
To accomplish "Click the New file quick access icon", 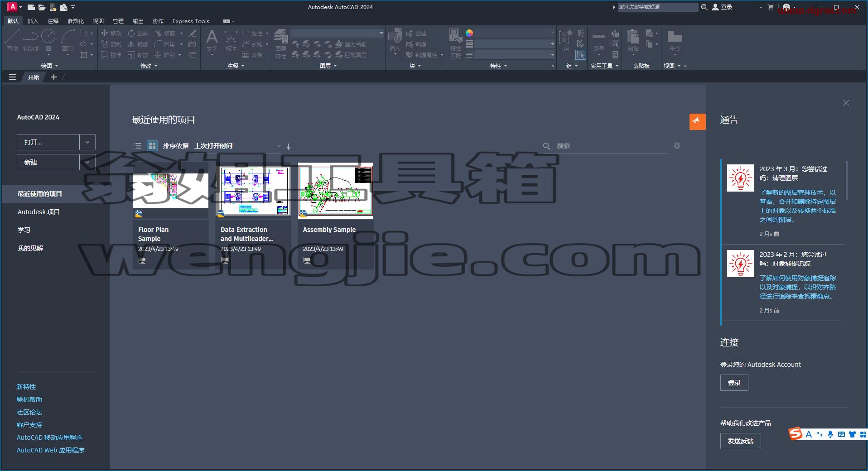I will (31, 7).
